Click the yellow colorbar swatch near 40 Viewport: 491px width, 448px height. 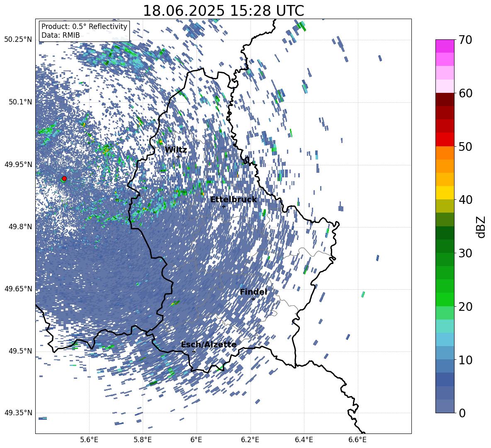pyautogui.click(x=445, y=193)
